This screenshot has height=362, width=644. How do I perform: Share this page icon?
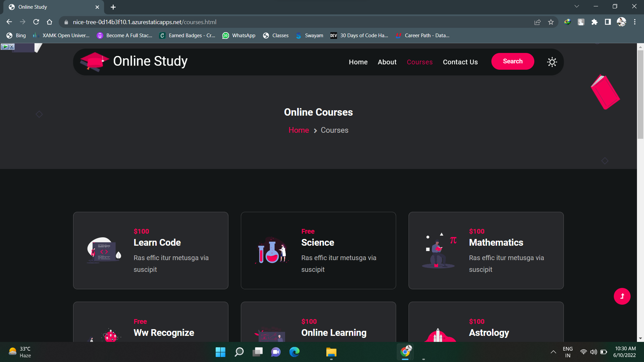pos(537,22)
